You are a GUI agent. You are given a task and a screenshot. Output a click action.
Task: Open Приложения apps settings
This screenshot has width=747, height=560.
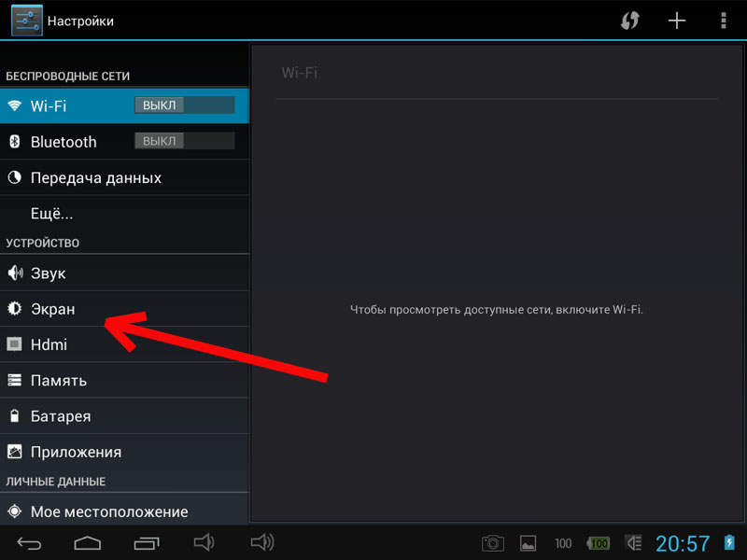click(x=76, y=452)
